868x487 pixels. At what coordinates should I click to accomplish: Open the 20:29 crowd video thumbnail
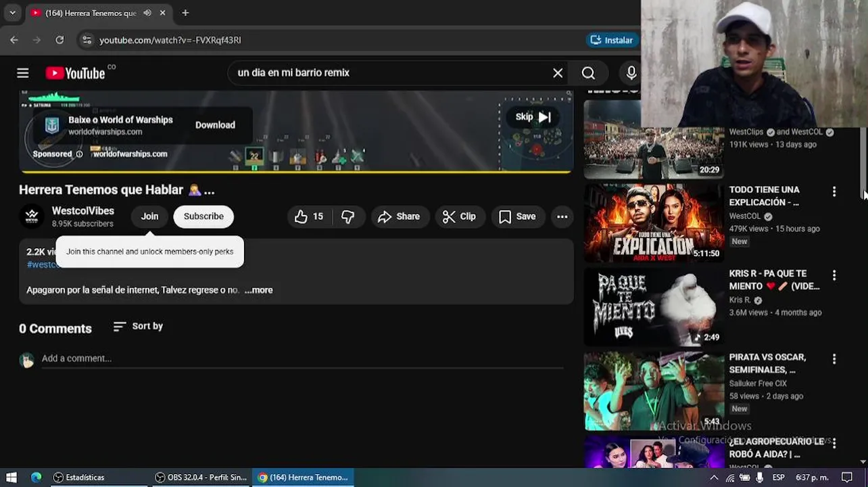coord(654,139)
